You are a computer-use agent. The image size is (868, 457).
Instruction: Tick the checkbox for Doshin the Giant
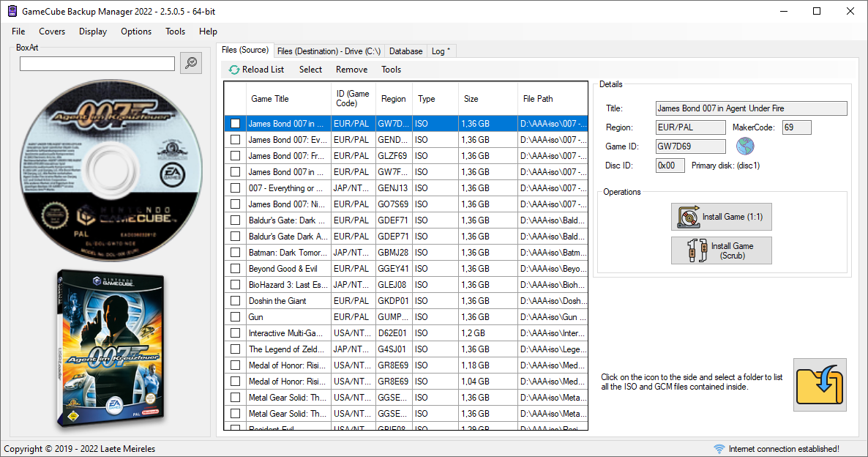[235, 300]
